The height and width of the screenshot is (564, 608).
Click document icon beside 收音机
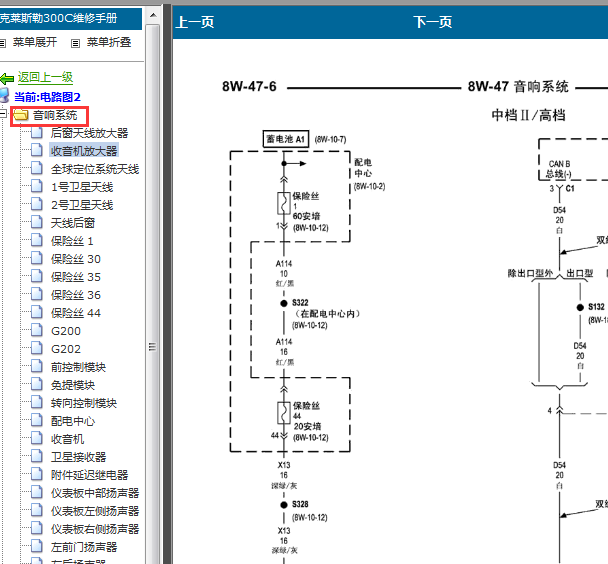pyautogui.click(x=37, y=438)
